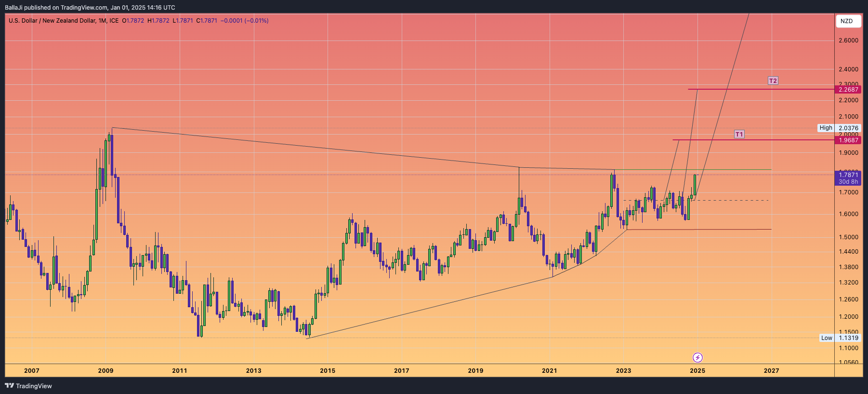868x394 pixels.
Task: Select the T2 target label
Action: pos(773,81)
